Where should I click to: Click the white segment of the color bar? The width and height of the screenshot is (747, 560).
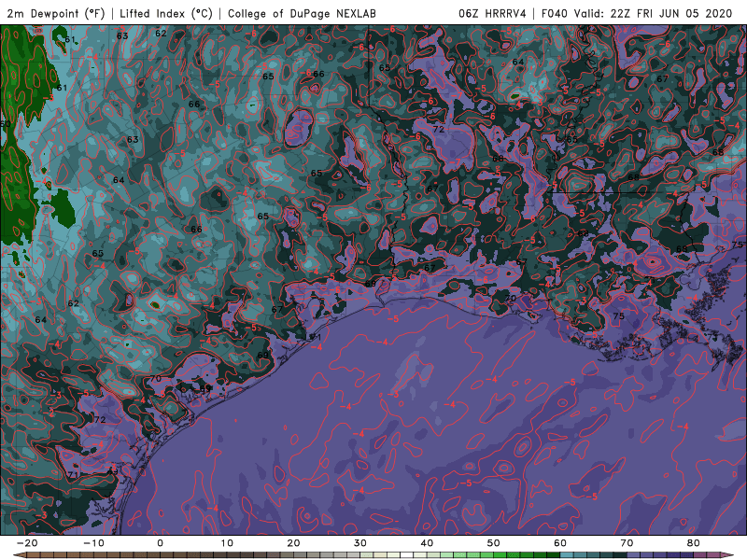406,554
